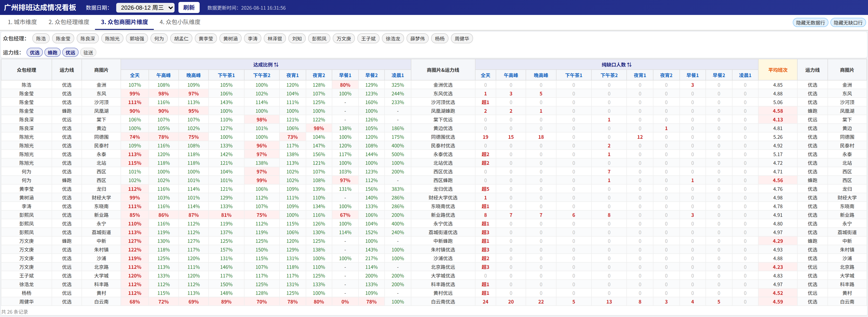Toggle 隐藏无数据行 button
Viewport: 868px width, 317px height.
point(810,23)
